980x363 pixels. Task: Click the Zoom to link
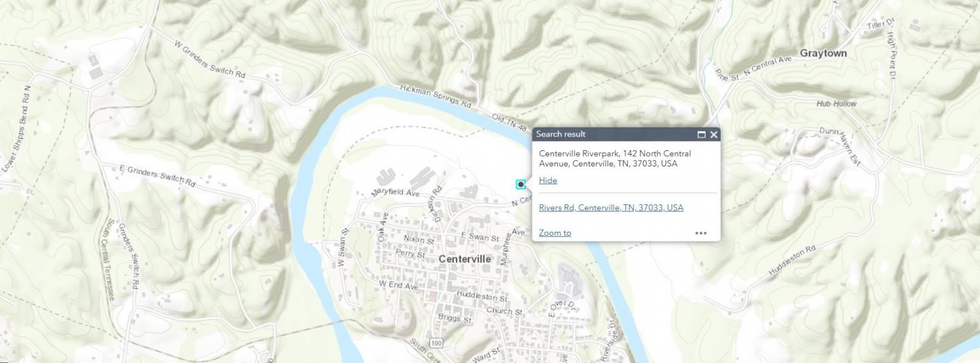click(x=555, y=233)
